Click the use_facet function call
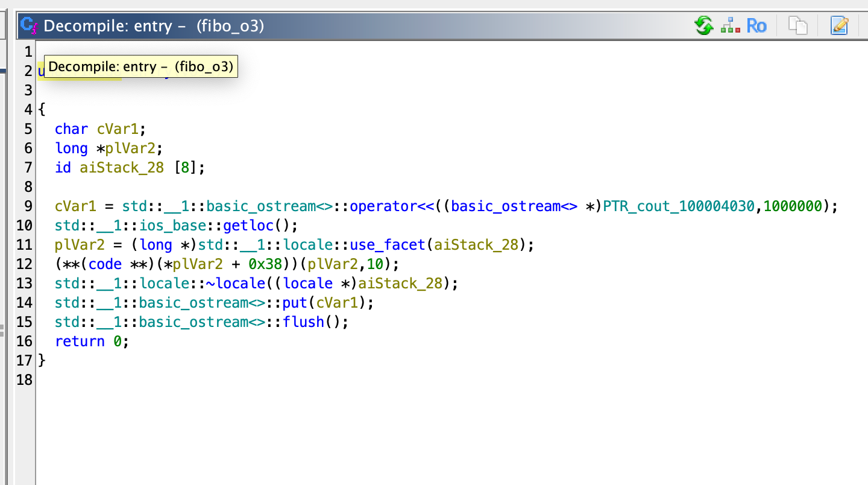Viewport: 868px width, 485px height. (x=386, y=244)
